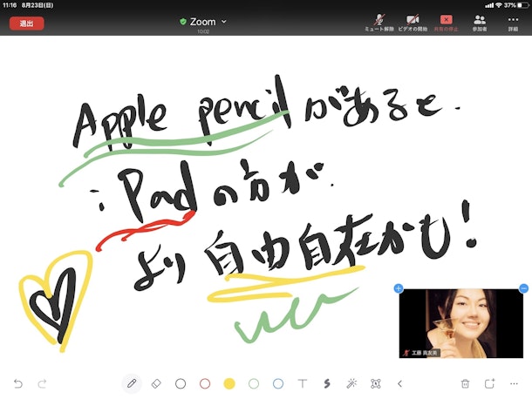
Task: Pick the text tool in toolbar
Action: point(303,383)
